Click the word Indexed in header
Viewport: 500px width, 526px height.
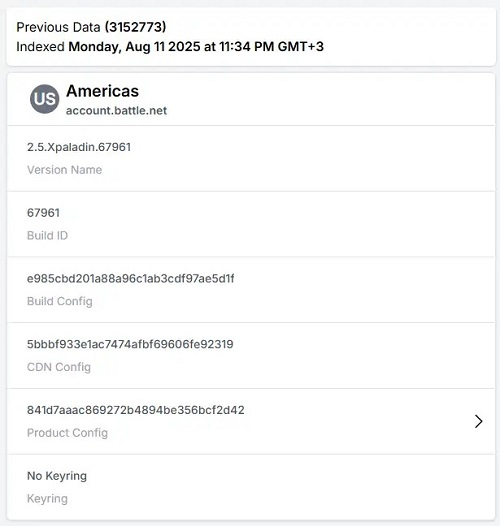pos(40,47)
